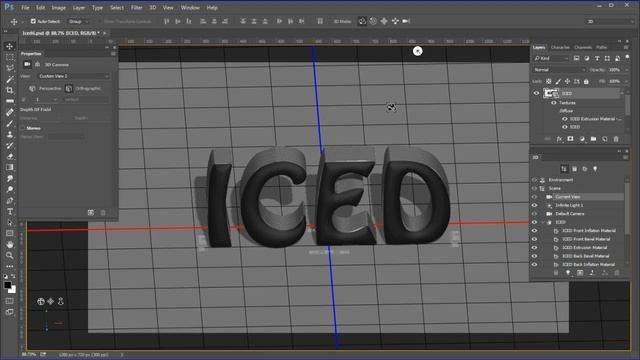
Task: Filter layers by type layers T icon
Action: 597,59
